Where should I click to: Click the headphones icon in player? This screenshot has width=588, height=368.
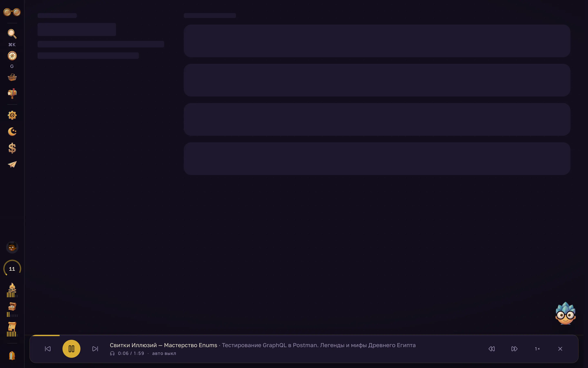[112, 353]
